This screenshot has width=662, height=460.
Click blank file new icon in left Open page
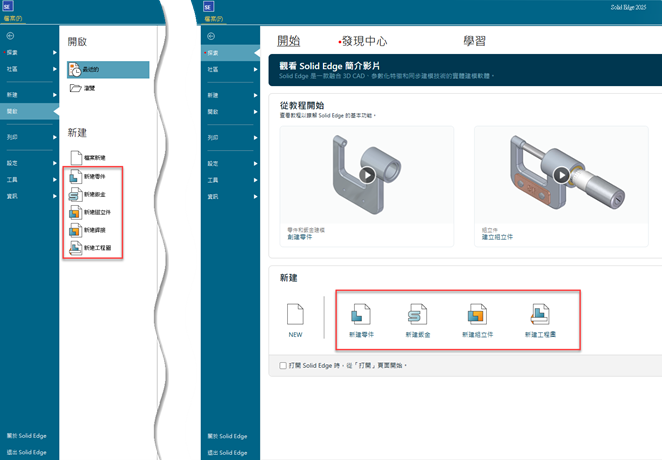point(76,157)
